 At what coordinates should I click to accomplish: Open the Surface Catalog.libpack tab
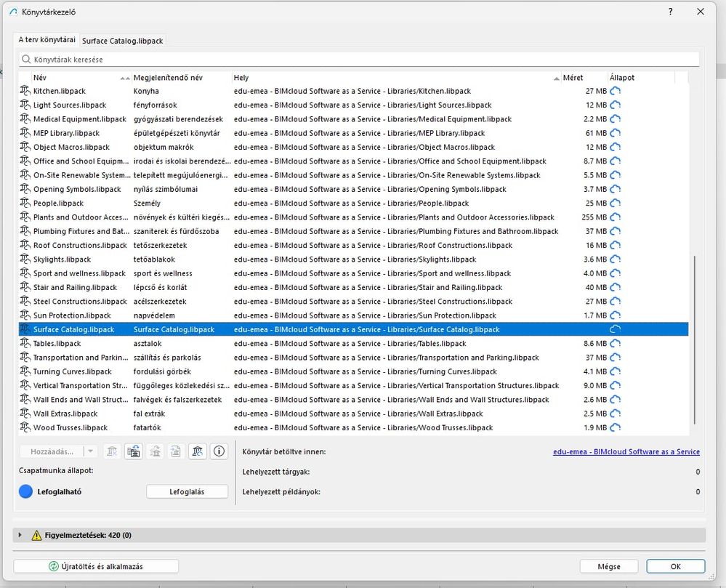pyautogui.click(x=123, y=41)
